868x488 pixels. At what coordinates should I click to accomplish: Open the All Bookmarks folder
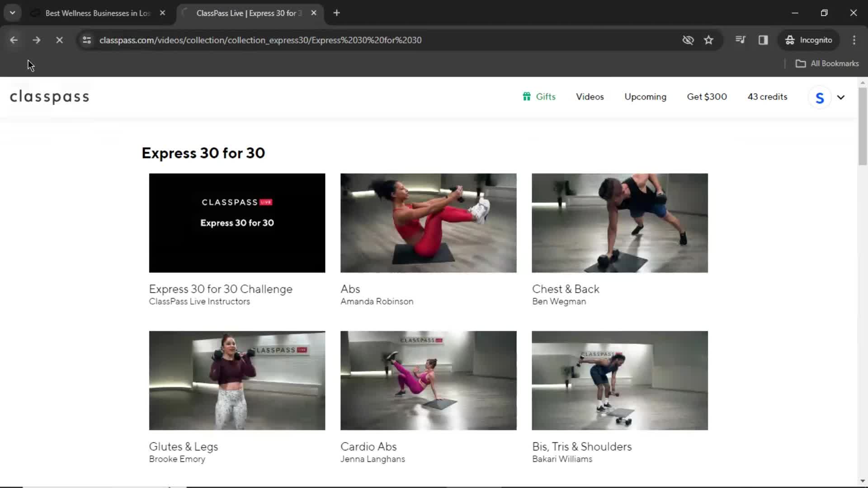[827, 64]
